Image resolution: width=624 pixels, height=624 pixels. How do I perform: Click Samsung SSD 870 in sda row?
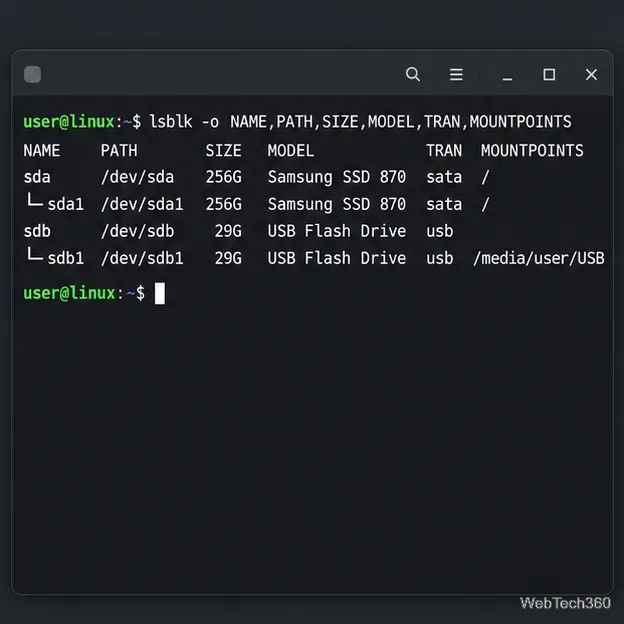[337, 177]
